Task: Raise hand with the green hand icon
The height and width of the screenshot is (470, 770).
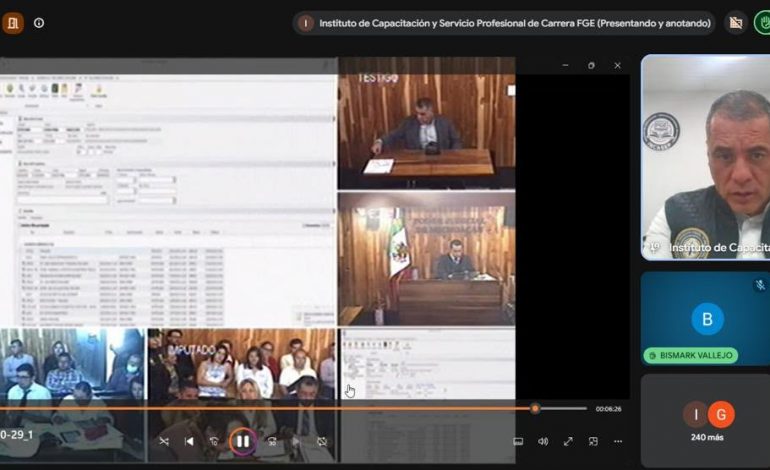Action: [763, 23]
